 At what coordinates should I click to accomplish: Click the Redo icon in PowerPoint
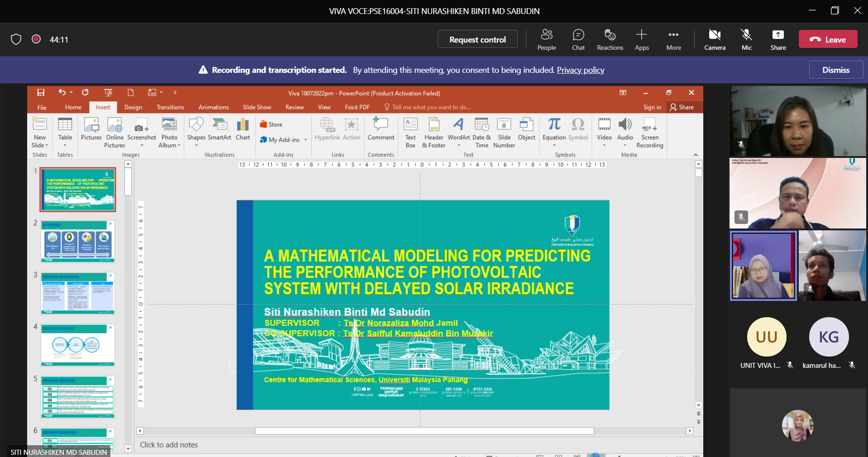85,92
